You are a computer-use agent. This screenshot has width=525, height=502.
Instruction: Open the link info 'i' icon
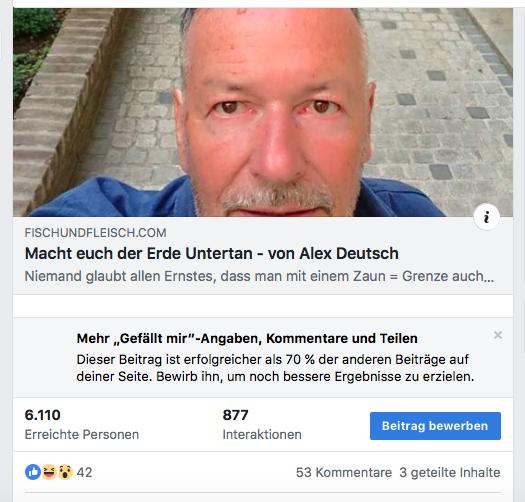pos(486,217)
